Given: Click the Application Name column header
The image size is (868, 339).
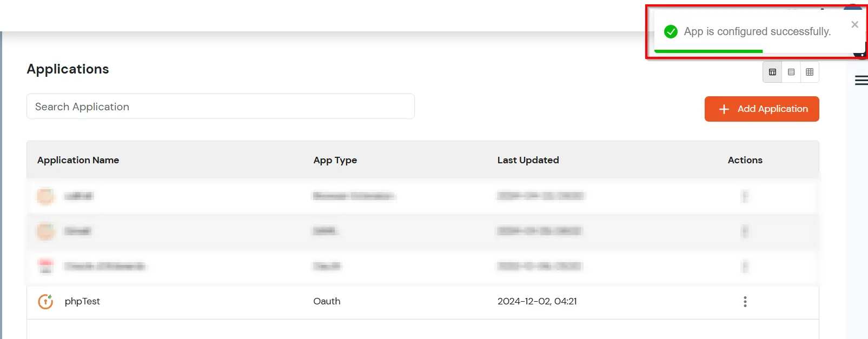Looking at the screenshot, I should (78, 160).
